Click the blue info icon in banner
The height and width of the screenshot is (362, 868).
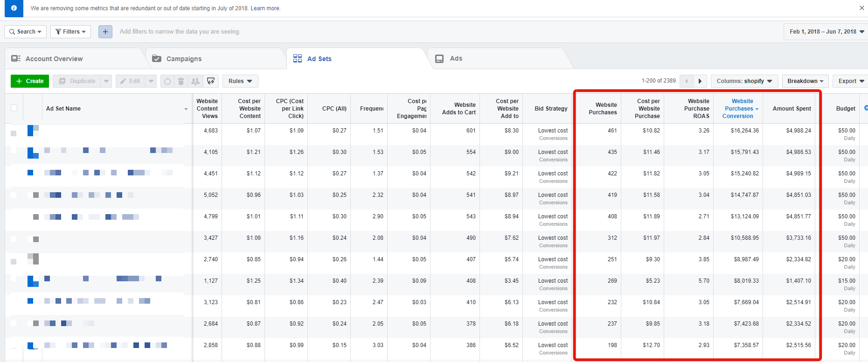(14, 8)
